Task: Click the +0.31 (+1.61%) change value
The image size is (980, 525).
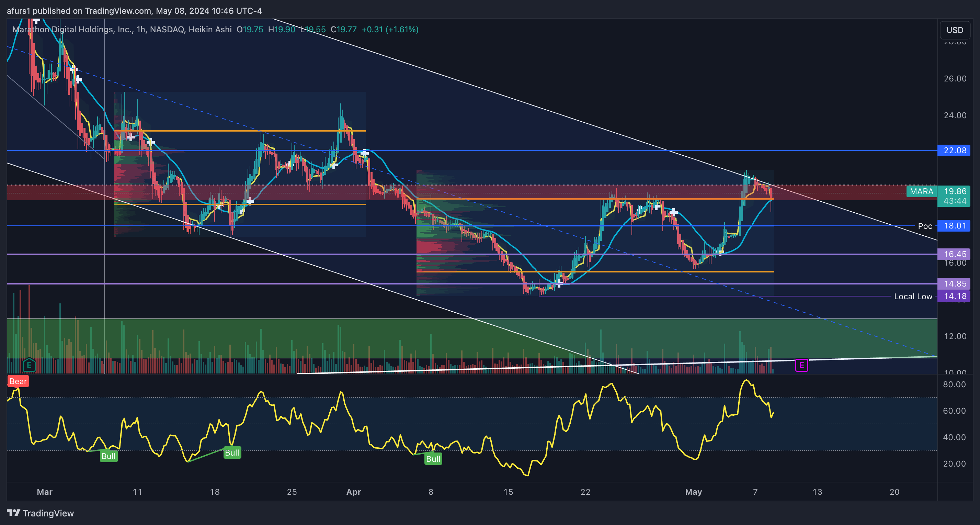Action: point(390,29)
